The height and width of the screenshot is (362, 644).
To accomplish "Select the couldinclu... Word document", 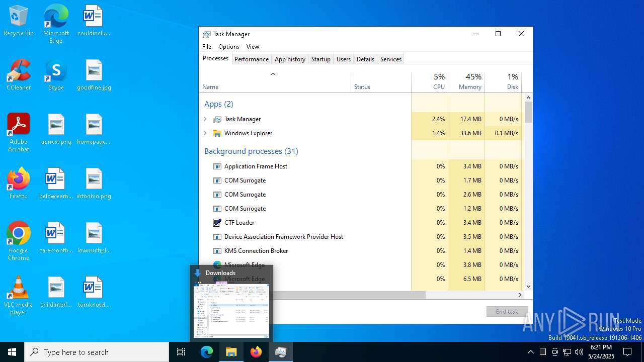I will click(94, 21).
